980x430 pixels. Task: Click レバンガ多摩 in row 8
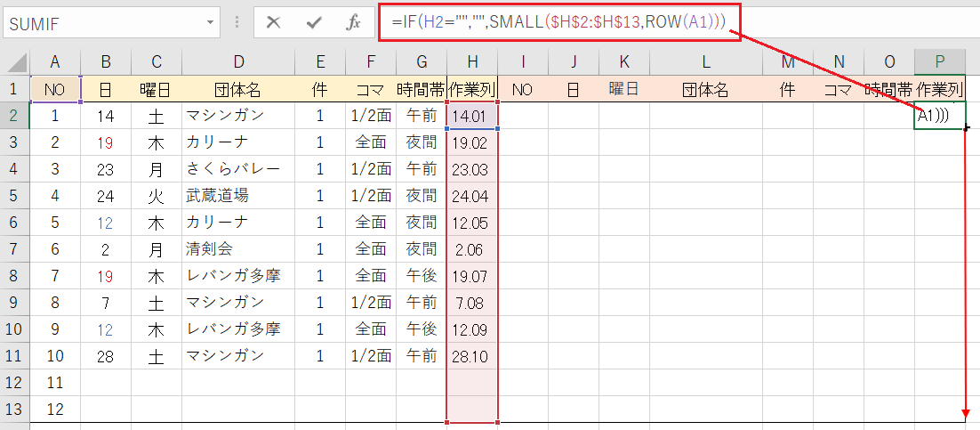238,276
